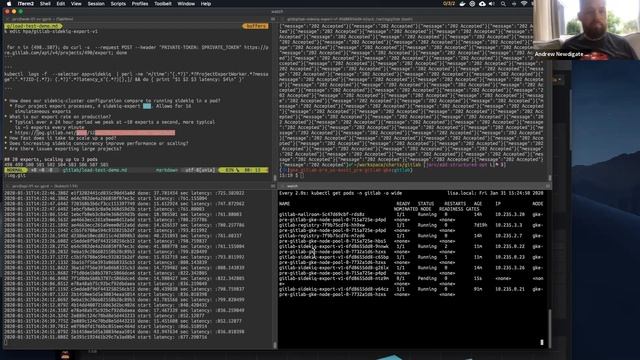Click the STATUS column header

(426, 204)
